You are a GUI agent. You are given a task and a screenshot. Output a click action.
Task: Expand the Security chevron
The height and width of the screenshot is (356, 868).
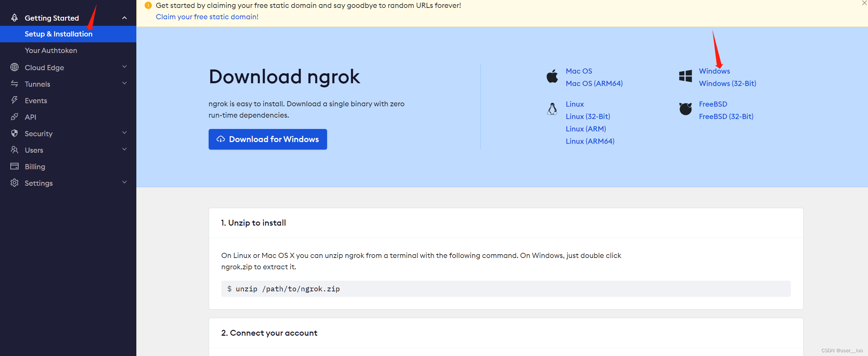point(125,133)
